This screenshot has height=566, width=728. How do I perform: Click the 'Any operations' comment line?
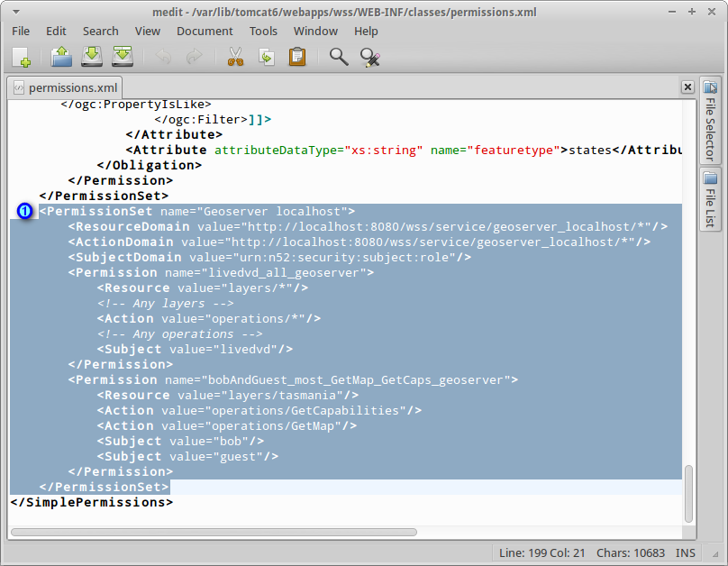pos(179,333)
